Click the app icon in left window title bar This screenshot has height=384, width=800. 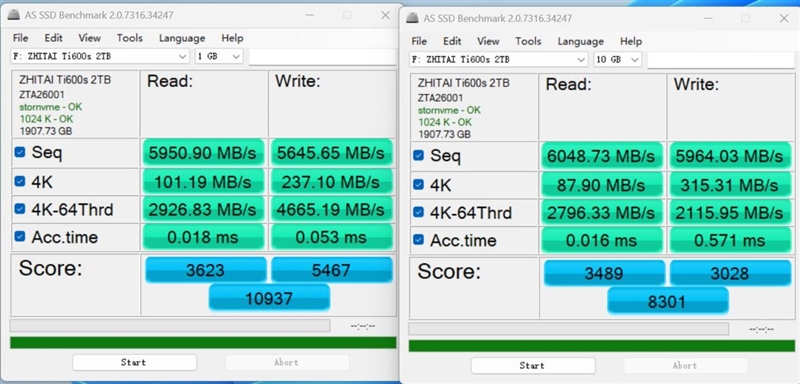tap(14, 15)
